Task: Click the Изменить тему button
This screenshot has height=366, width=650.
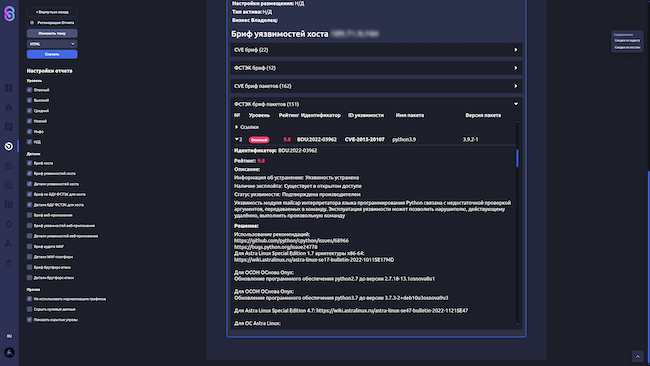Action: [x=52, y=33]
